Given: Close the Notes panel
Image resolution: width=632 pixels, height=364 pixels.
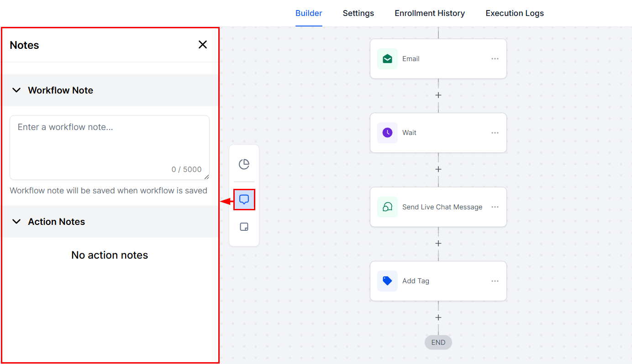Looking at the screenshot, I should [x=203, y=45].
